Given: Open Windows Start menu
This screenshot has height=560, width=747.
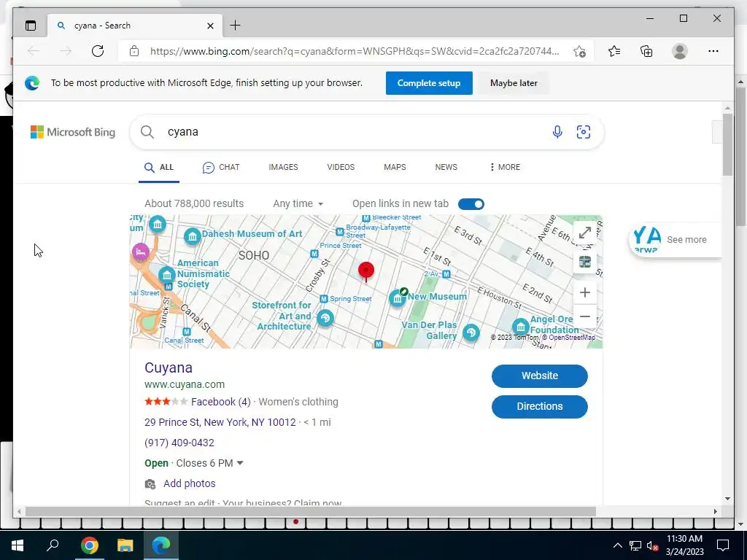Looking at the screenshot, I should click(x=18, y=545).
